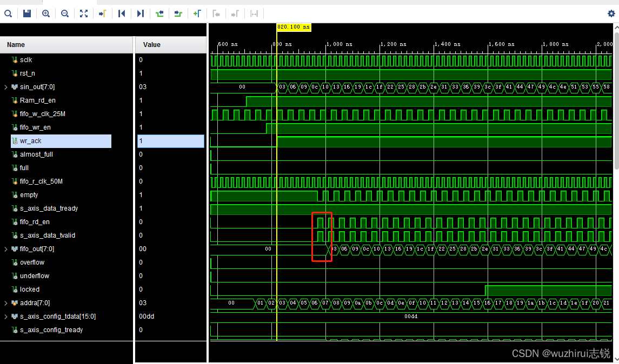Screen dimensions: 619x364
Task: Zoom fit the full waveform
Action: pos(84,14)
